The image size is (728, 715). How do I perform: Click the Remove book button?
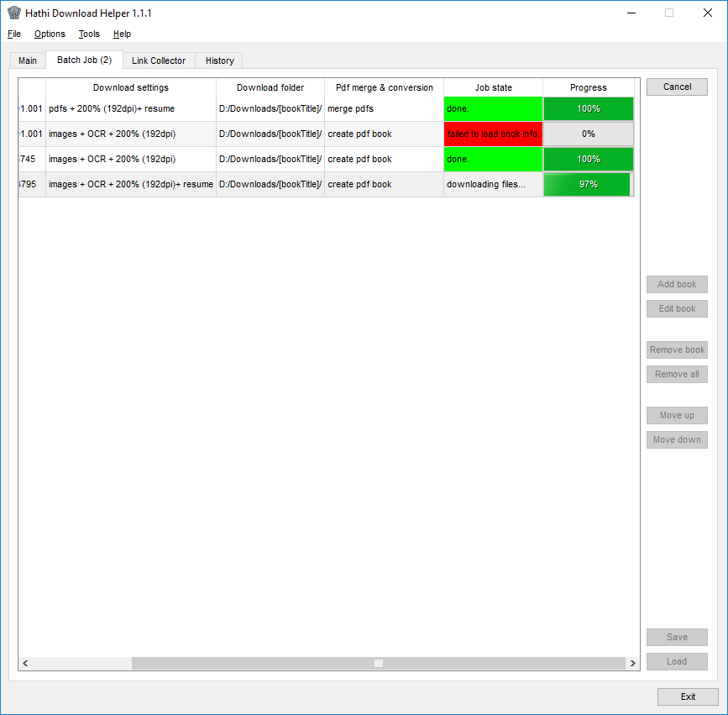[677, 350]
